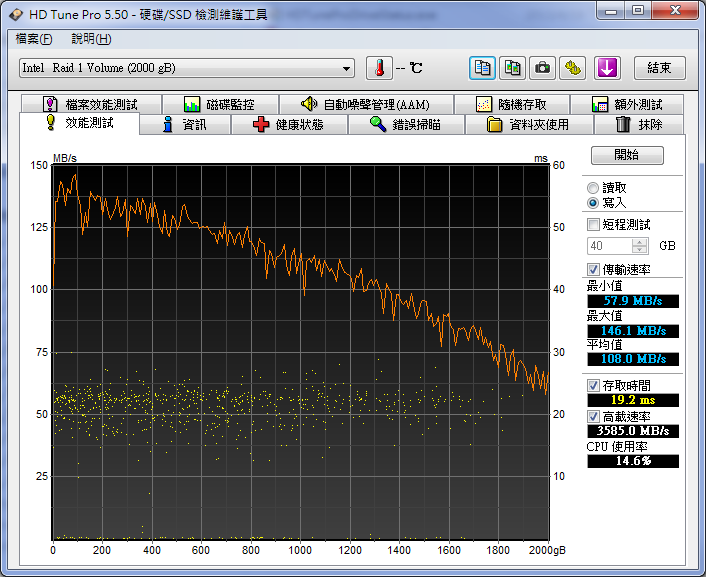Open the 資料夾使用 tab
Image resolution: width=706 pixels, height=577 pixels.
point(529,124)
